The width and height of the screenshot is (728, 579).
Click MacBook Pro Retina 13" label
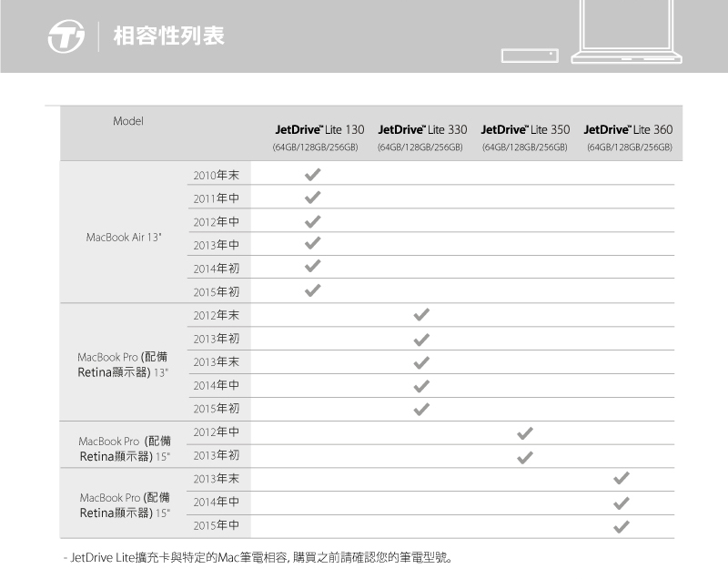[x=123, y=364]
